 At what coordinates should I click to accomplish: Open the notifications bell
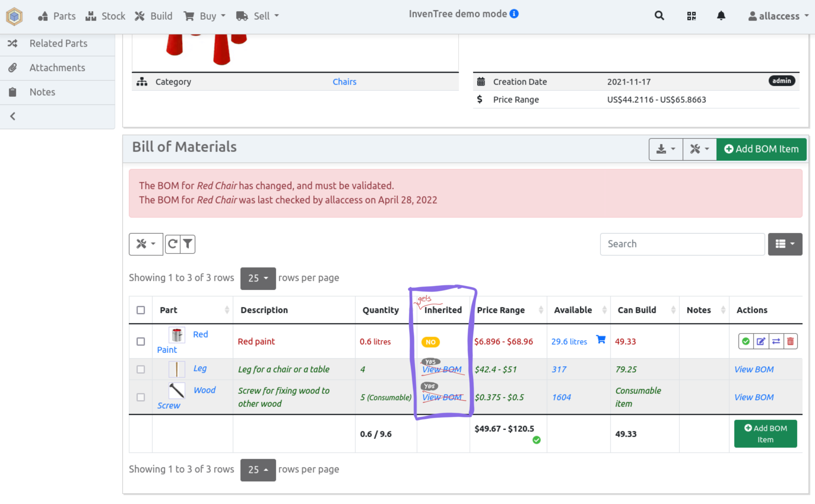721,16
